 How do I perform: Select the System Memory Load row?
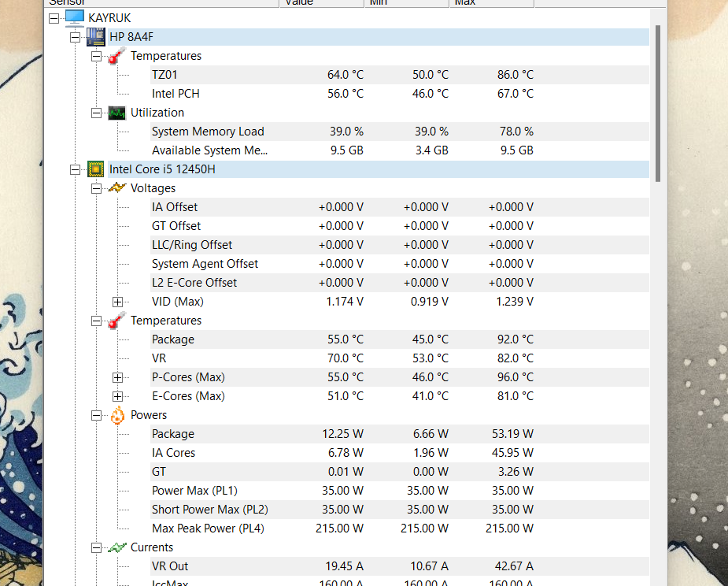pos(400,132)
